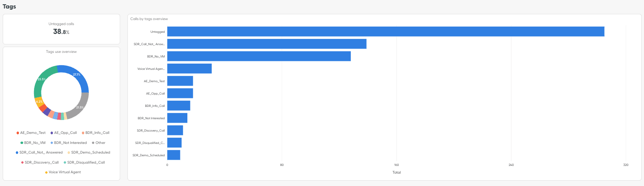This screenshot has width=644, height=186.
Task: Select the SDR_Call_Not_Answ... bar
Action: [x=267, y=44]
